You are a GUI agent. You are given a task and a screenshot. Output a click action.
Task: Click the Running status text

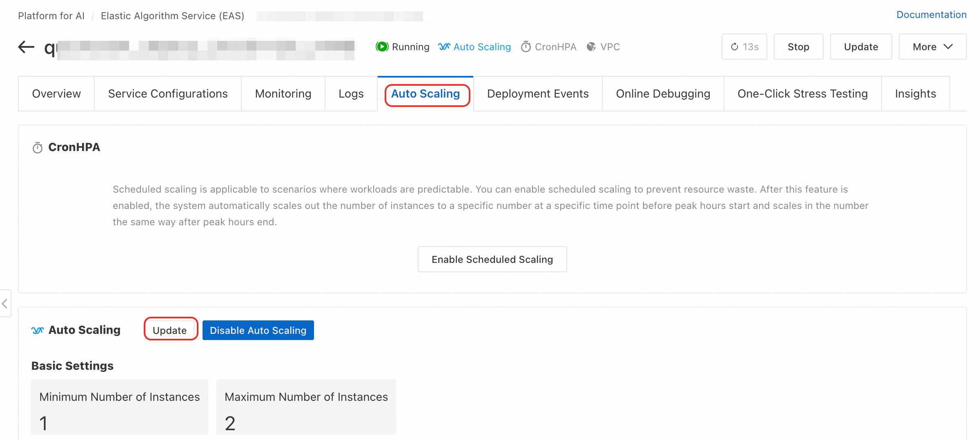point(411,47)
